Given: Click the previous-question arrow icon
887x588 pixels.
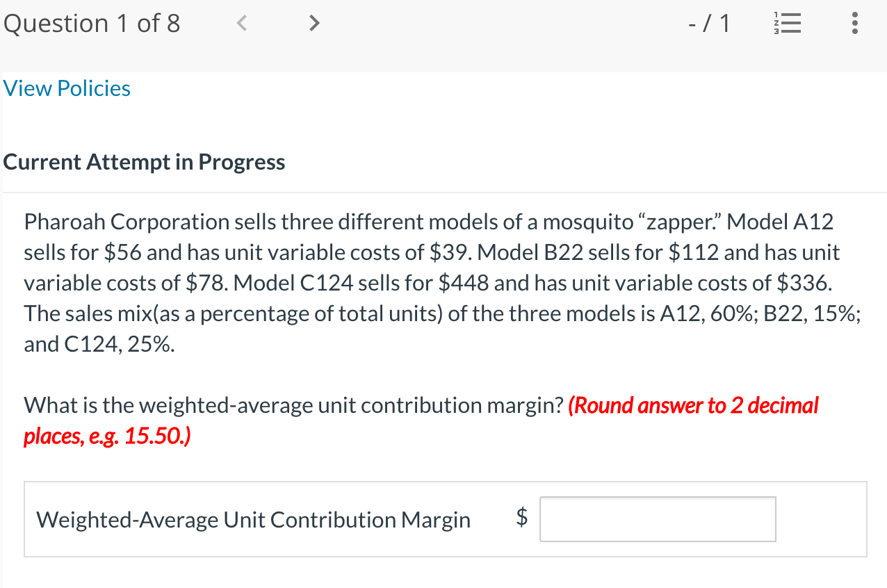Looking at the screenshot, I should (241, 23).
